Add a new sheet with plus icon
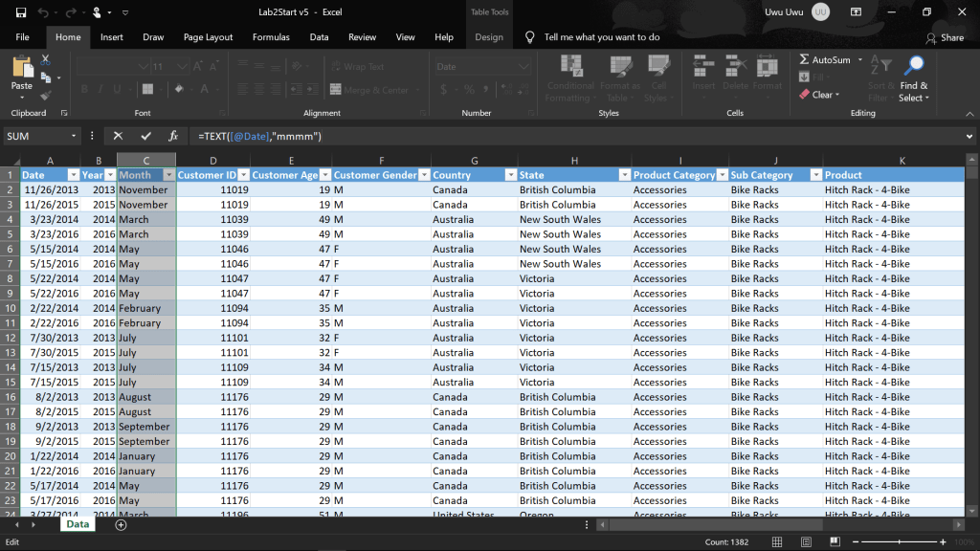This screenshot has width=980, height=551. click(121, 524)
